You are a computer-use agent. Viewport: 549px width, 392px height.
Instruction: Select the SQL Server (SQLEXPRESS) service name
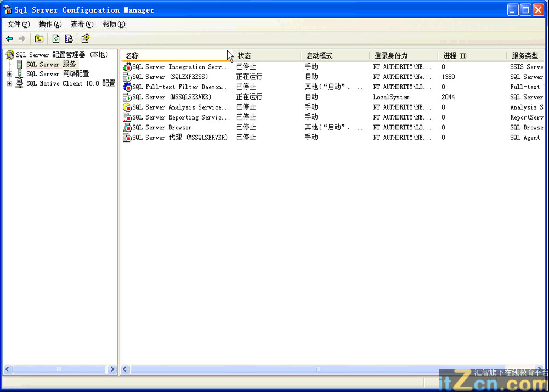point(170,77)
